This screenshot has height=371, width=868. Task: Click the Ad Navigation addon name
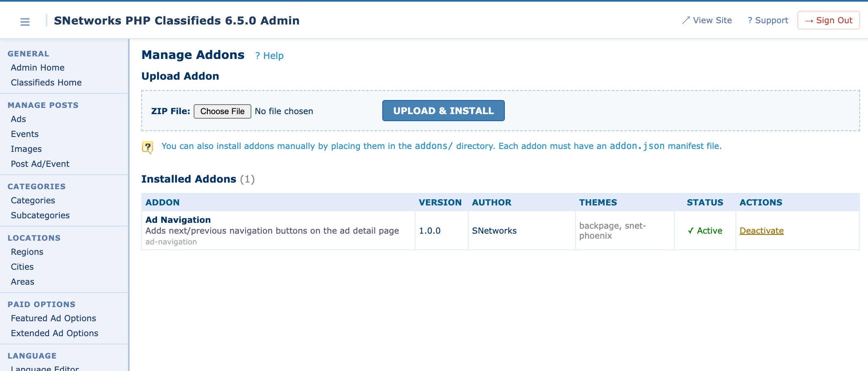pyautogui.click(x=178, y=220)
